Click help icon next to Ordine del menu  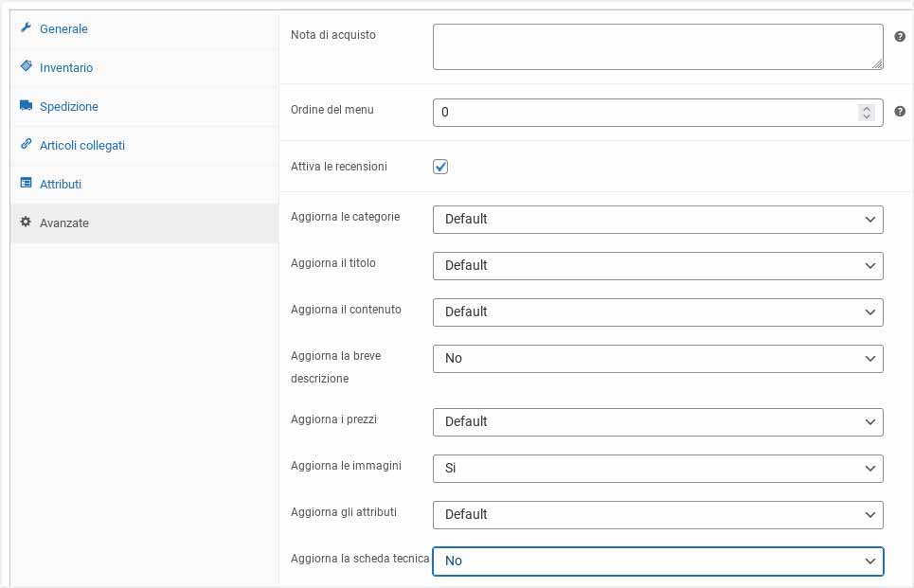(900, 112)
